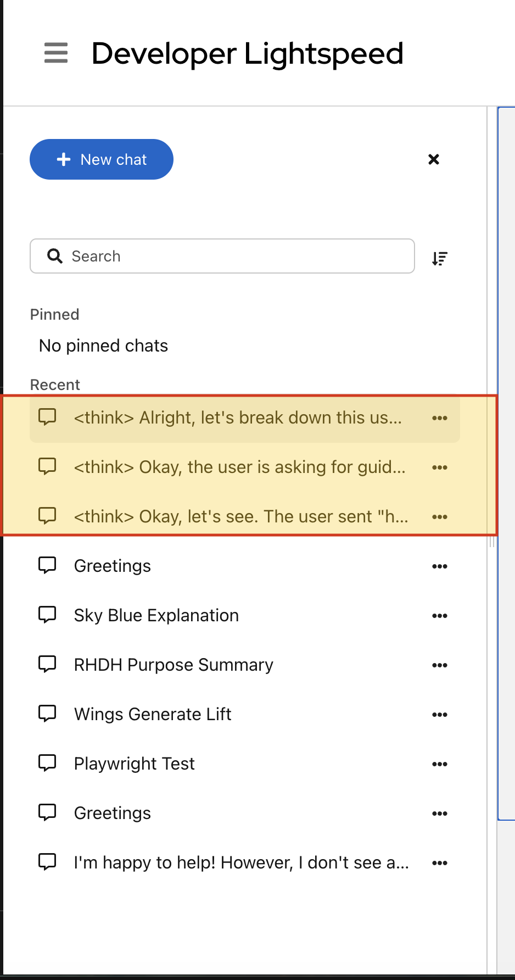The width and height of the screenshot is (515, 980).
Task: Show options for Sky Blue Explanation
Action: pos(440,616)
